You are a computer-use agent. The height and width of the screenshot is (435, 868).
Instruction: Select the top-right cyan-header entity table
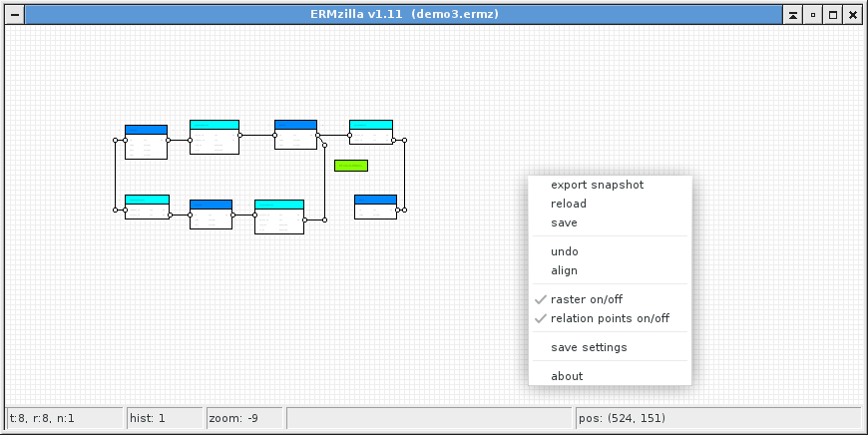[370, 132]
